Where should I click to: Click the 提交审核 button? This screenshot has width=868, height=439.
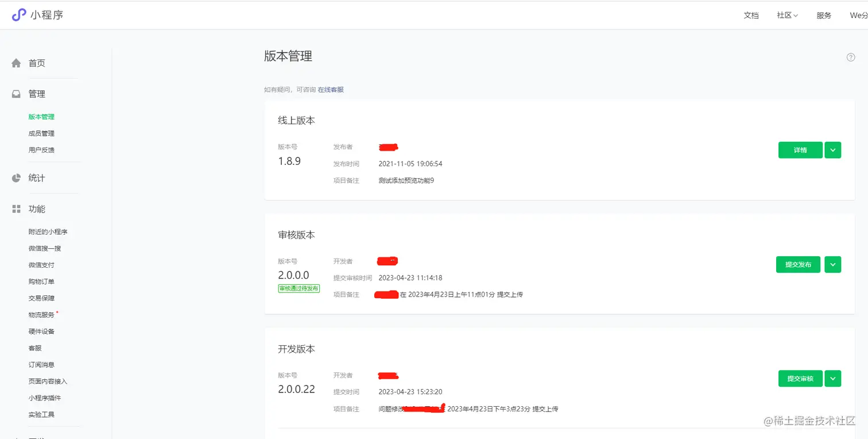tap(800, 379)
